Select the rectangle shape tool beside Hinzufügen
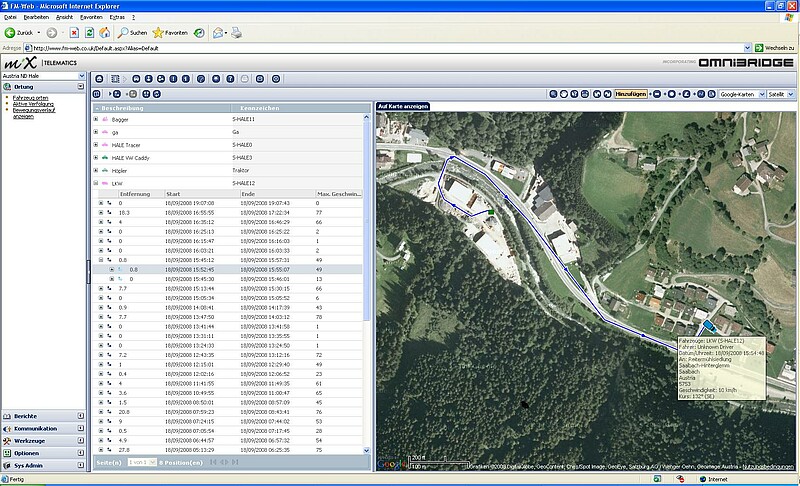The width and height of the screenshot is (800, 486). tap(657, 94)
